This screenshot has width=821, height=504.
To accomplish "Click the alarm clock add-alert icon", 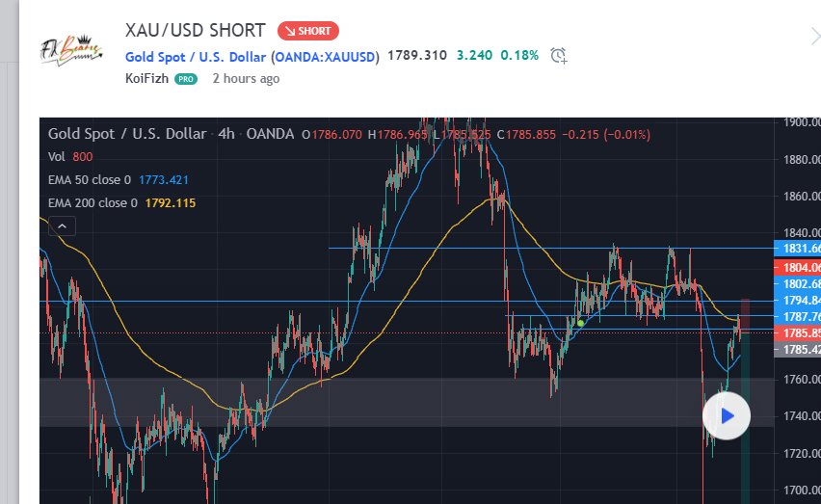I will [x=559, y=56].
